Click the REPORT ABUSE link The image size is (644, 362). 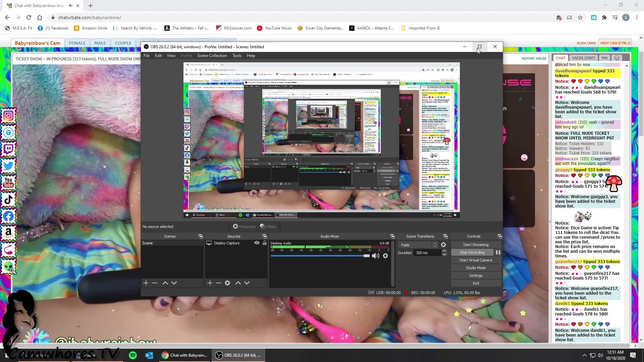tap(534, 58)
